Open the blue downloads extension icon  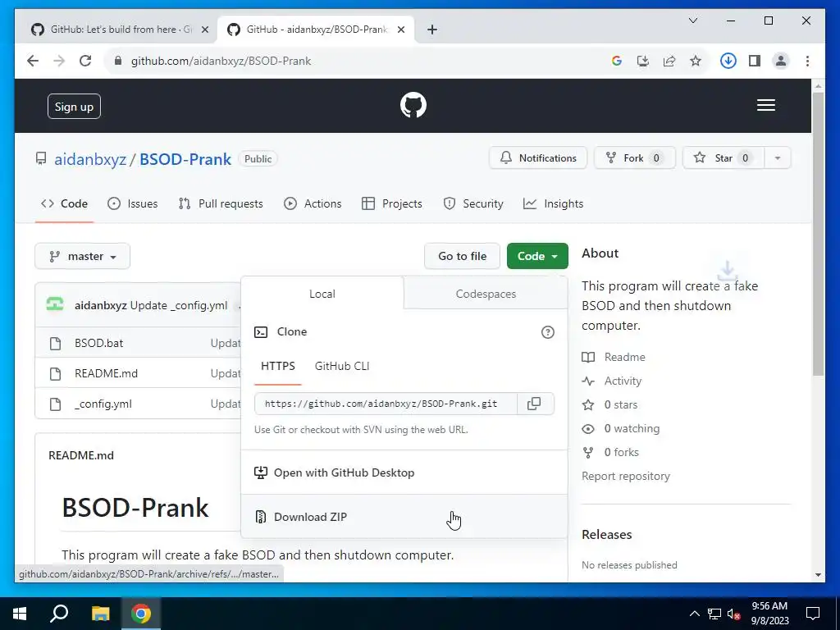[728, 61]
